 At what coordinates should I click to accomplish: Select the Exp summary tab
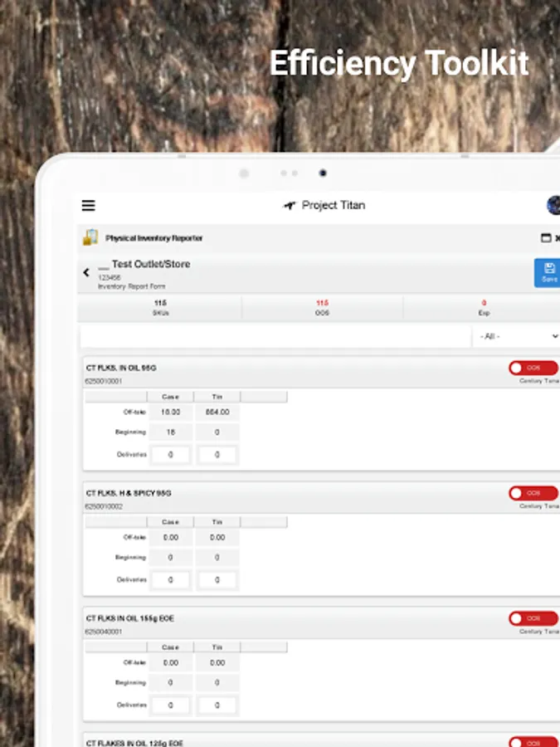tap(484, 307)
